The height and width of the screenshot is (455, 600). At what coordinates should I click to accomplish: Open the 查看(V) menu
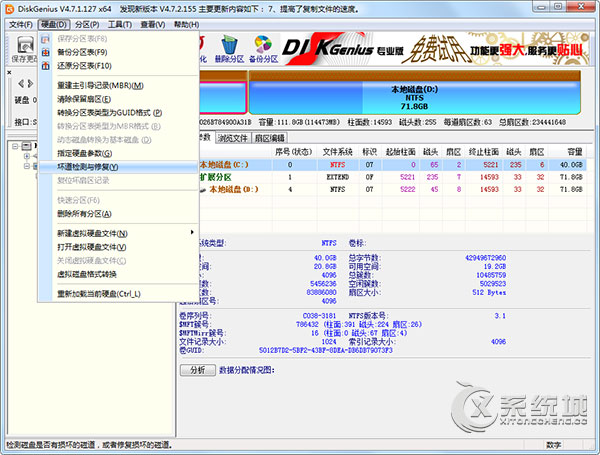(153, 25)
